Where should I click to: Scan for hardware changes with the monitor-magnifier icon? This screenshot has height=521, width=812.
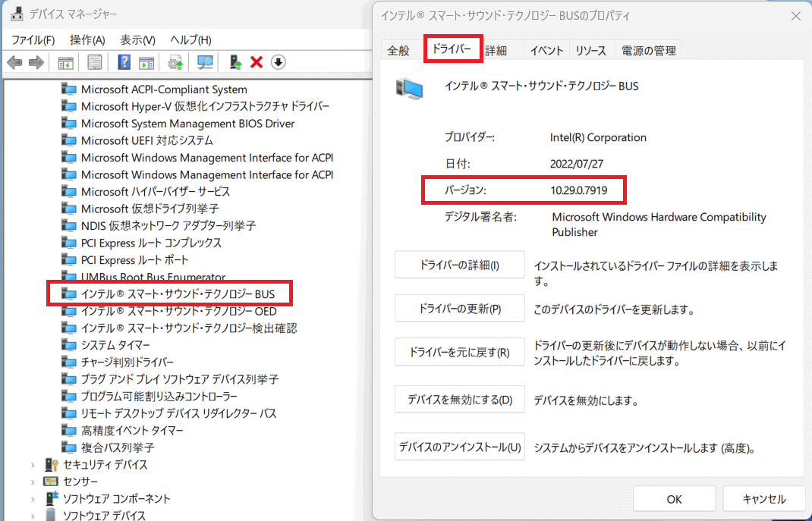[206, 63]
